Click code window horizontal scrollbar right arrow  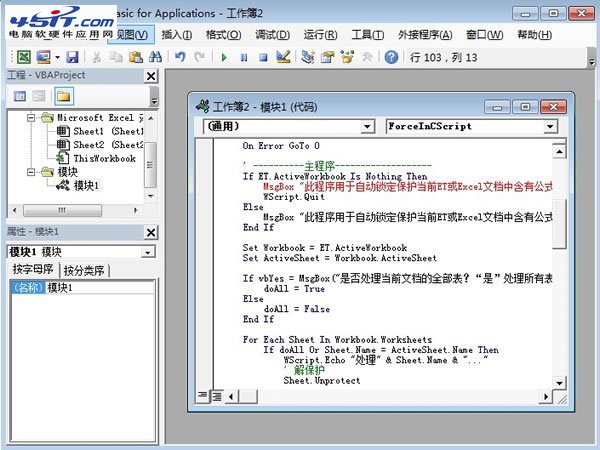point(546,397)
